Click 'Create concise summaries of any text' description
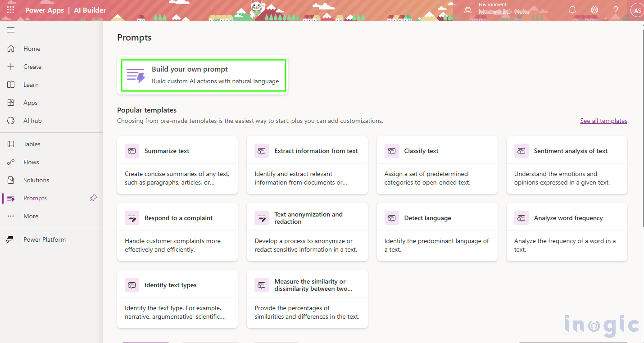This screenshot has width=644, height=343. [177, 178]
